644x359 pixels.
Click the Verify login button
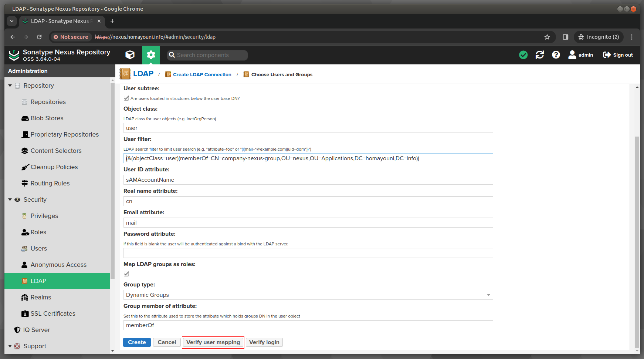264,342
